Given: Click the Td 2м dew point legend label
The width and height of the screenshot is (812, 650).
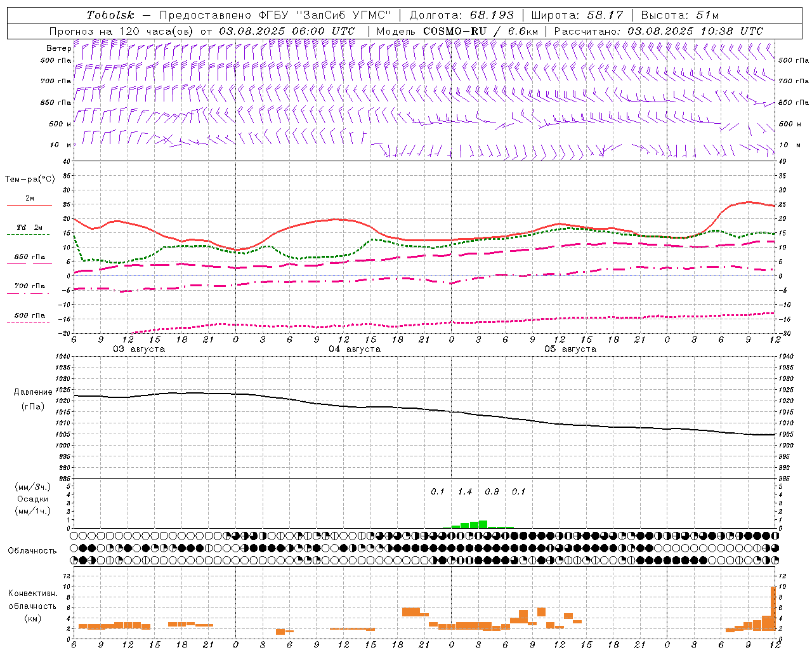Looking at the screenshot, I should click(x=30, y=227).
